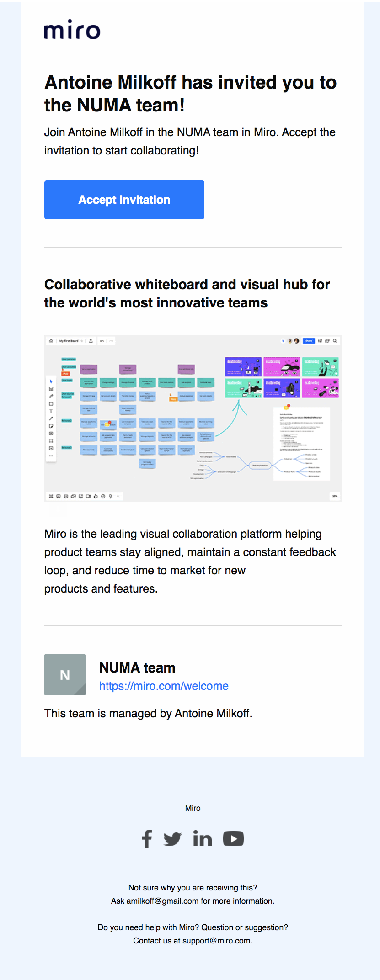Screen dimensions: 380x980
Task: Click the whiteboard's blue Share button
Action: click(309, 341)
